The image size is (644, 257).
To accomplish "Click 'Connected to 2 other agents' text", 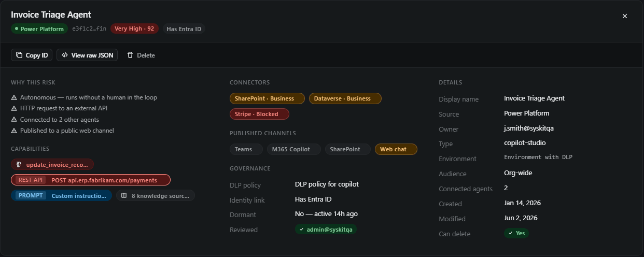I will (x=60, y=120).
